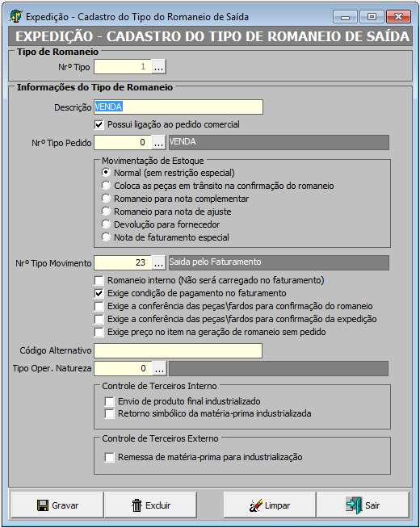The width and height of the screenshot is (420, 528).
Task: Open lookup for Tipo Oper. Natureza
Action: click(x=159, y=368)
